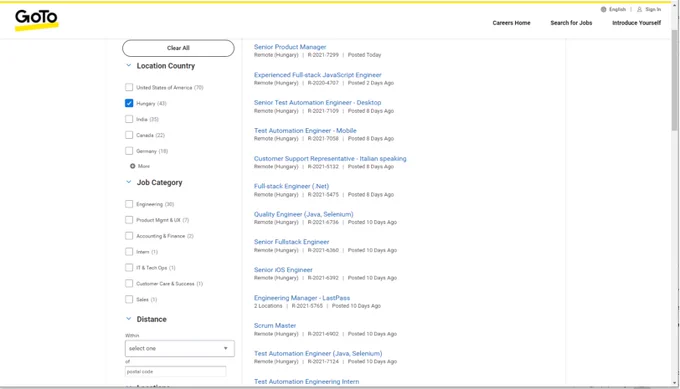This screenshot has height=389, width=680.
Task: Click the scrollbar down arrow
Action: click(674, 383)
